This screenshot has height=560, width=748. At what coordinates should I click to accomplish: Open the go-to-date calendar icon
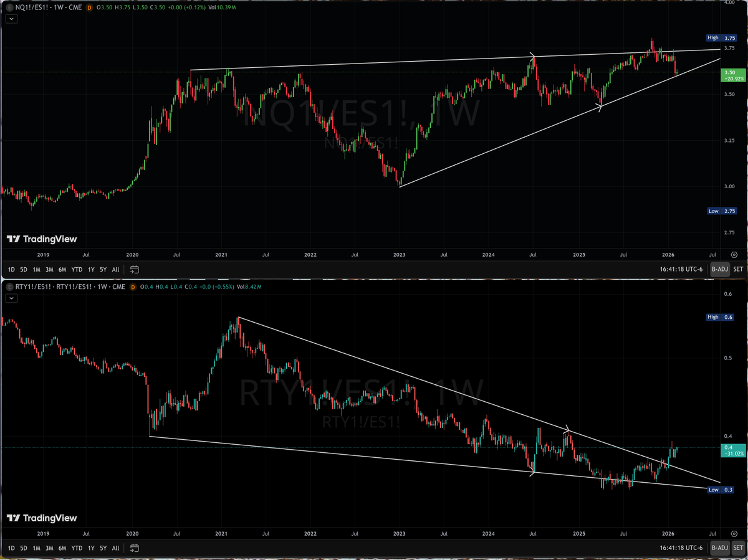click(133, 269)
